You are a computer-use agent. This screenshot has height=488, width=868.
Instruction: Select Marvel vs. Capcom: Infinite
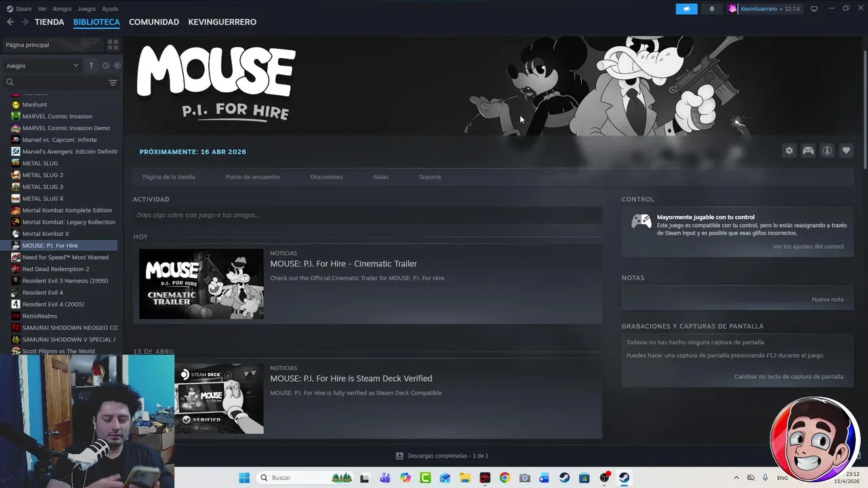(60, 140)
